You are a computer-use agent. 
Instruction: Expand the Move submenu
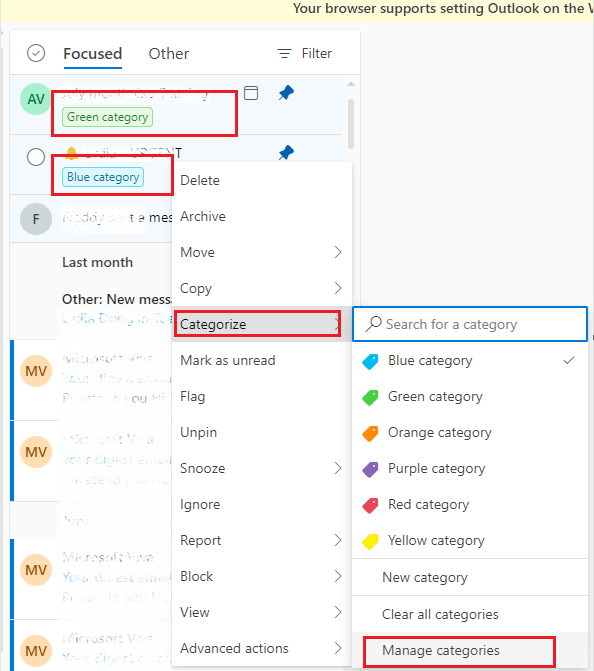[x=262, y=252]
